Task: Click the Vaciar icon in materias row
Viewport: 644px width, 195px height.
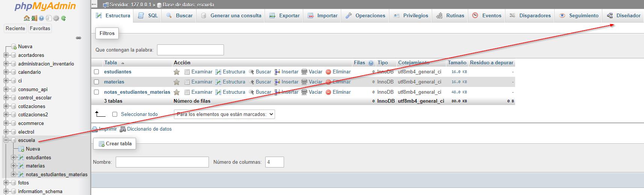Action: point(304,82)
